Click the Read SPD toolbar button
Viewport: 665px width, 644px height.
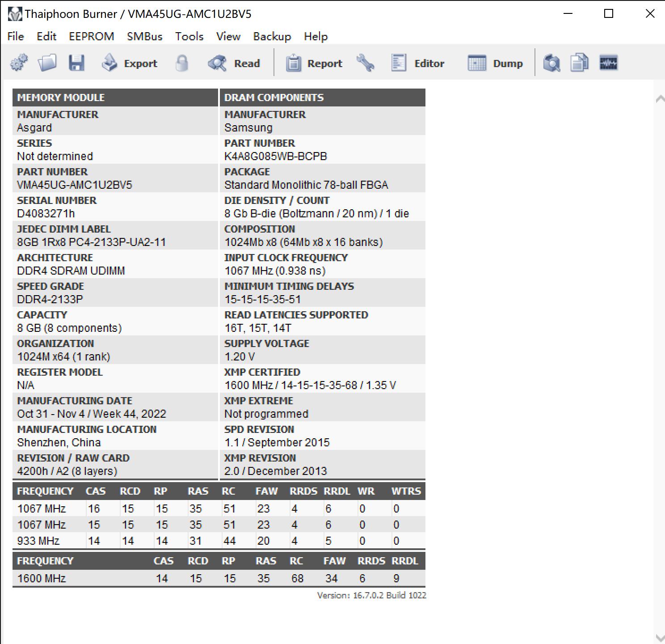coord(234,63)
